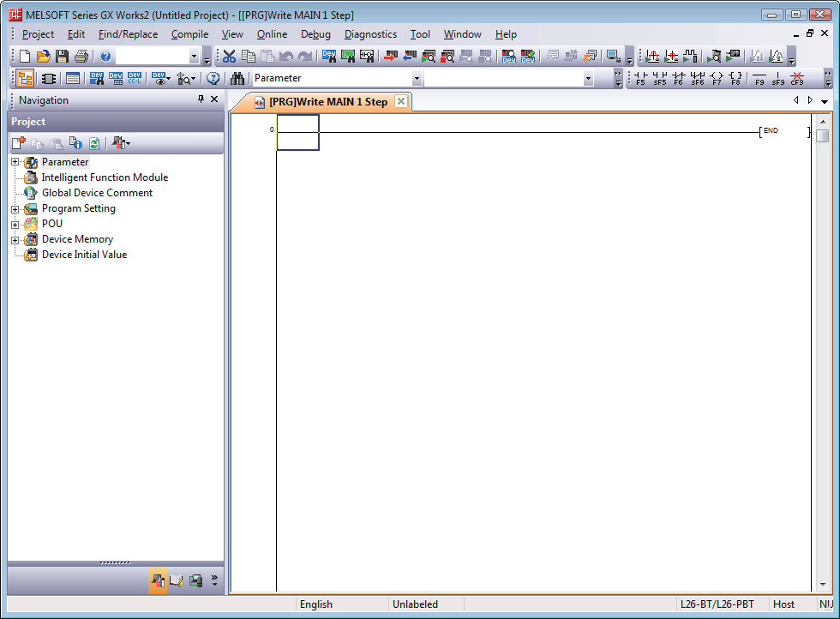Open the Compile menu

[x=189, y=34]
